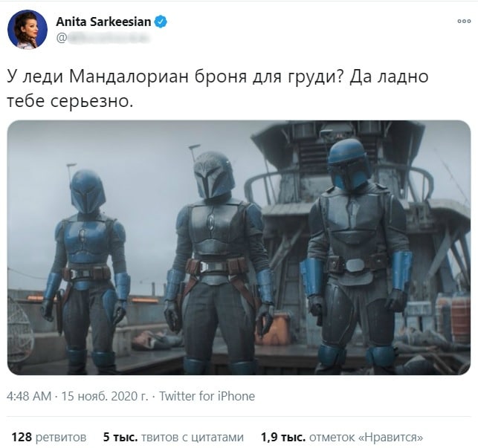The height and width of the screenshot is (448, 478).
Task: Click the right Mandalorian with blue gauntlets
Action: (x=357, y=256)
